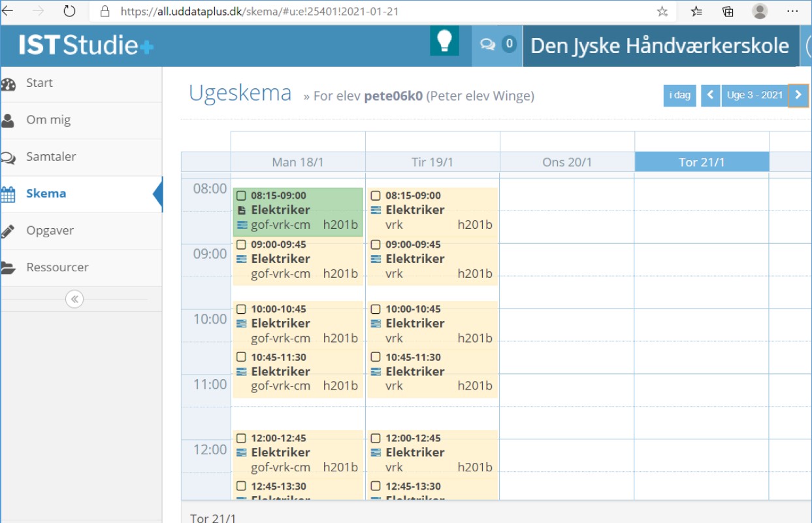Add page to favorites star icon
Image resolution: width=812 pixels, height=523 pixels.
tap(662, 11)
